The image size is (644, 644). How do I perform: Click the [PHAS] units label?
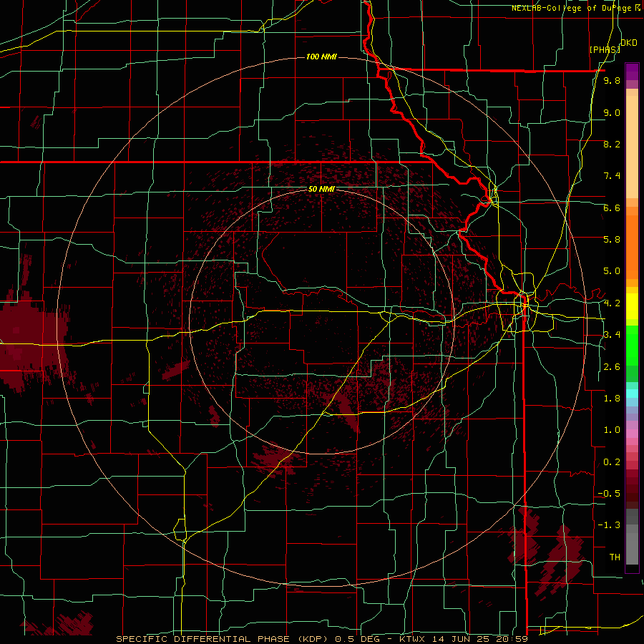coord(605,49)
